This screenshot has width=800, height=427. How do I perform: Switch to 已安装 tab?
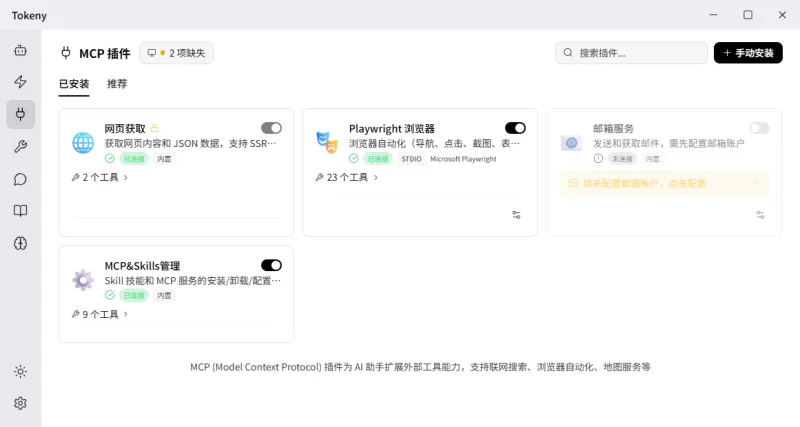click(74, 84)
